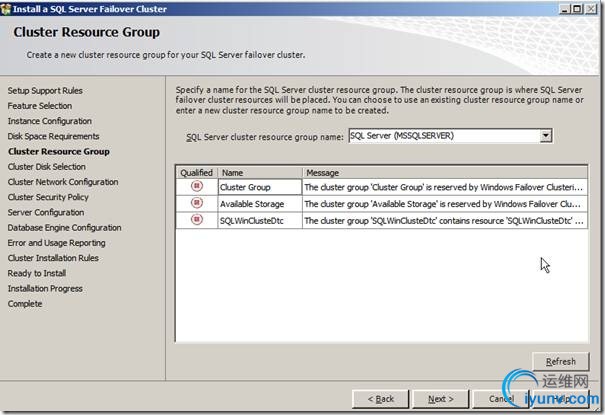Go to the Cluster Disk Selection step
The image size is (605, 415).
[x=47, y=167]
